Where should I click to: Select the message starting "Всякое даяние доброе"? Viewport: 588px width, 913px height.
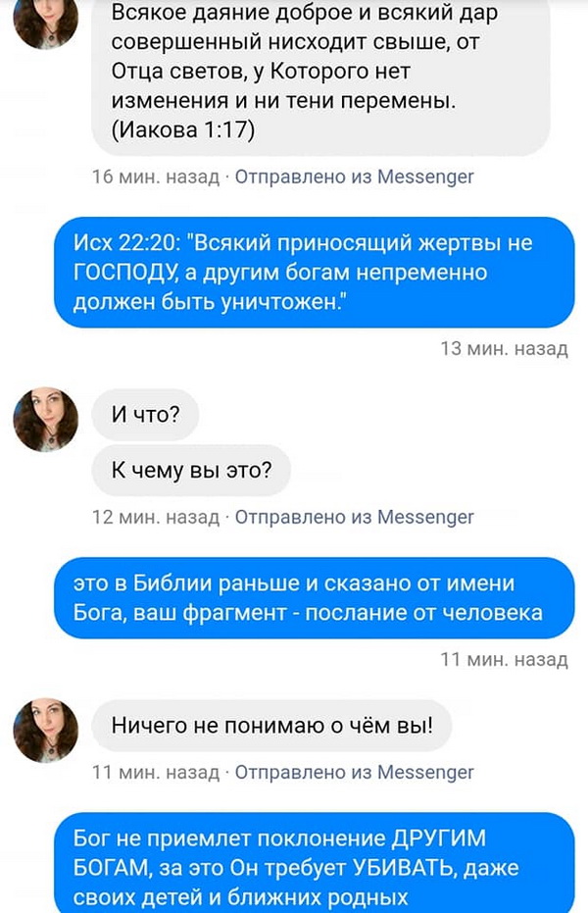pos(321,76)
